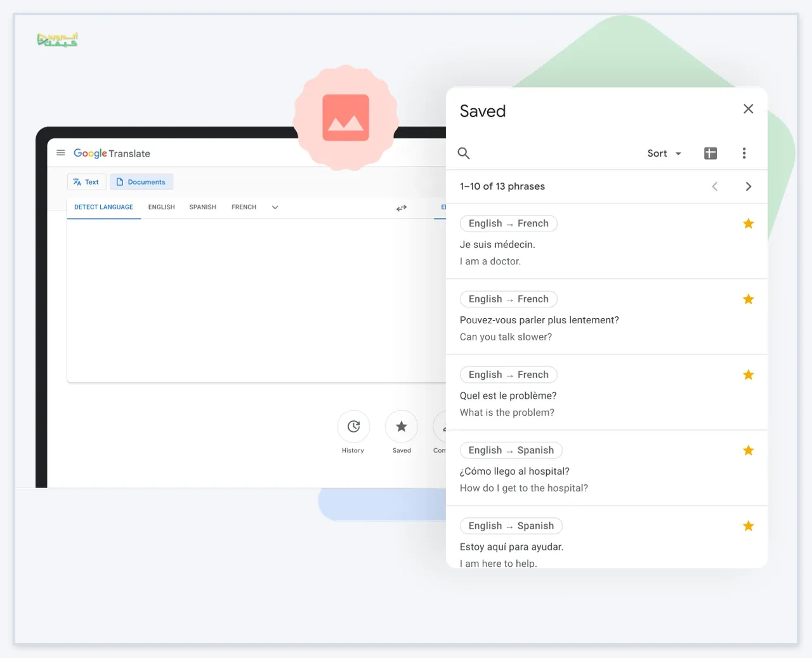Select "How do I get to the hospital?"
The height and width of the screenshot is (658, 812).
(x=524, y=488)
